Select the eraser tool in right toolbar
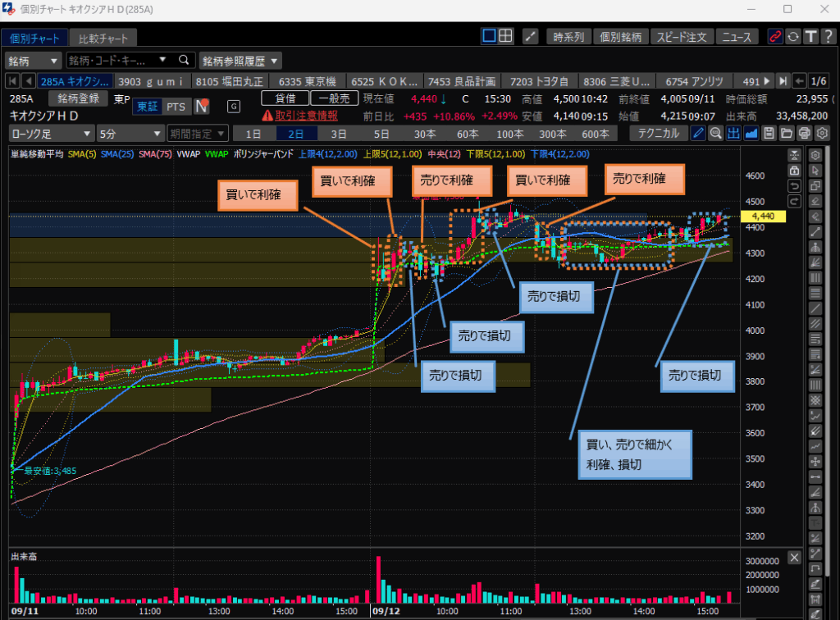This screenshot has height=620, width=840. (x=815, y=198)
